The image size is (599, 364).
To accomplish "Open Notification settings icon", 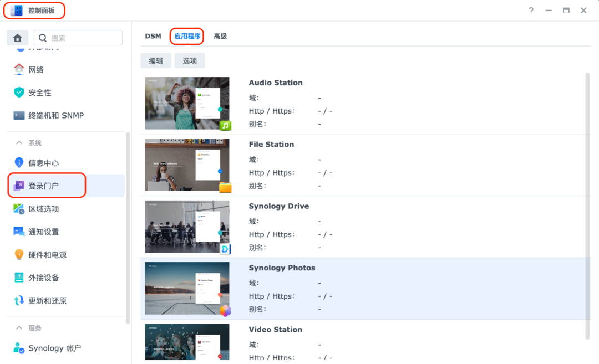I will [19, 232].
